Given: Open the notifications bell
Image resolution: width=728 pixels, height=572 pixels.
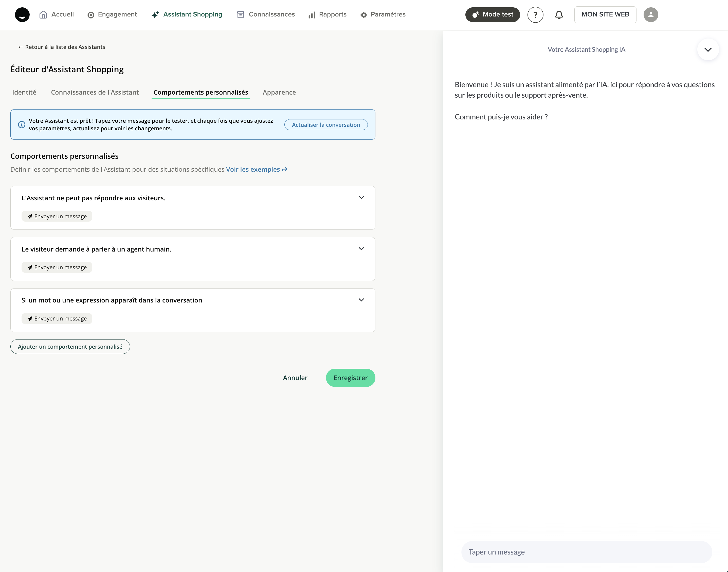Looking at the screenshot, I should (559, 15).
